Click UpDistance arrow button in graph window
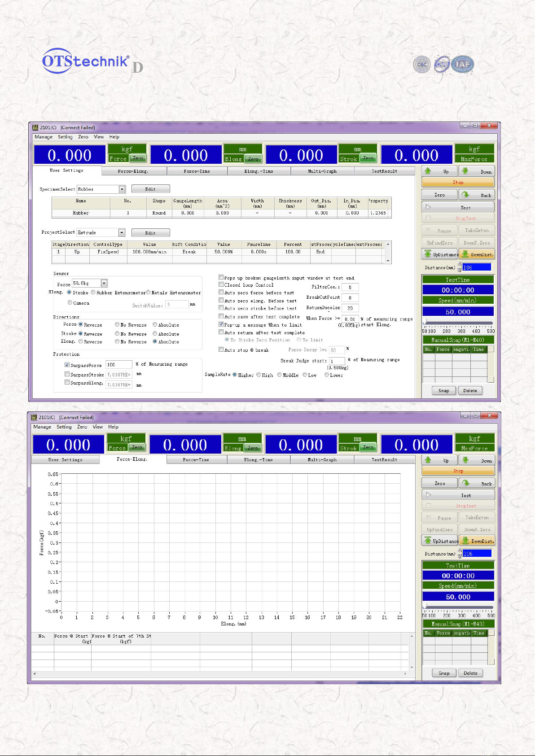Image resolution: width=535 pixels, height=756 pixels. pos(440,541)
